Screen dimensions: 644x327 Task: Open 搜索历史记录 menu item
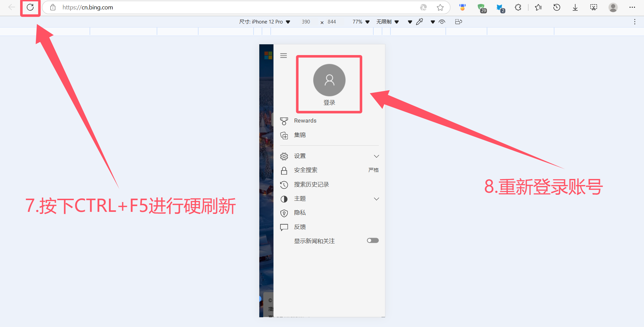[x=311, y=185]
